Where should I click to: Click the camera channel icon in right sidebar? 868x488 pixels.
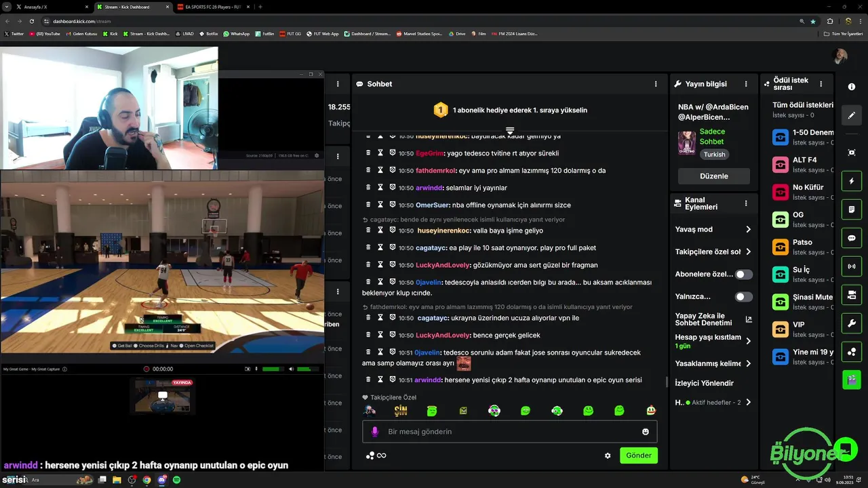tap(852, 296)
